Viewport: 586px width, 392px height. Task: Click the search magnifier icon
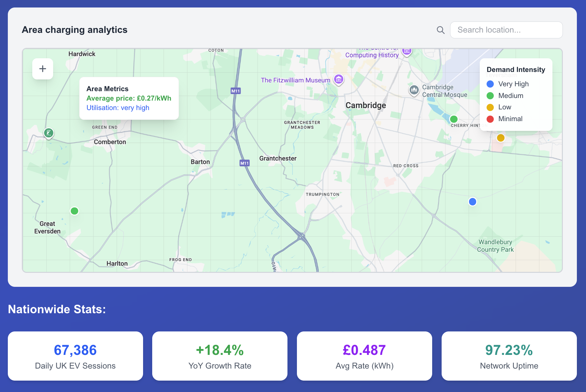[441, 30]
